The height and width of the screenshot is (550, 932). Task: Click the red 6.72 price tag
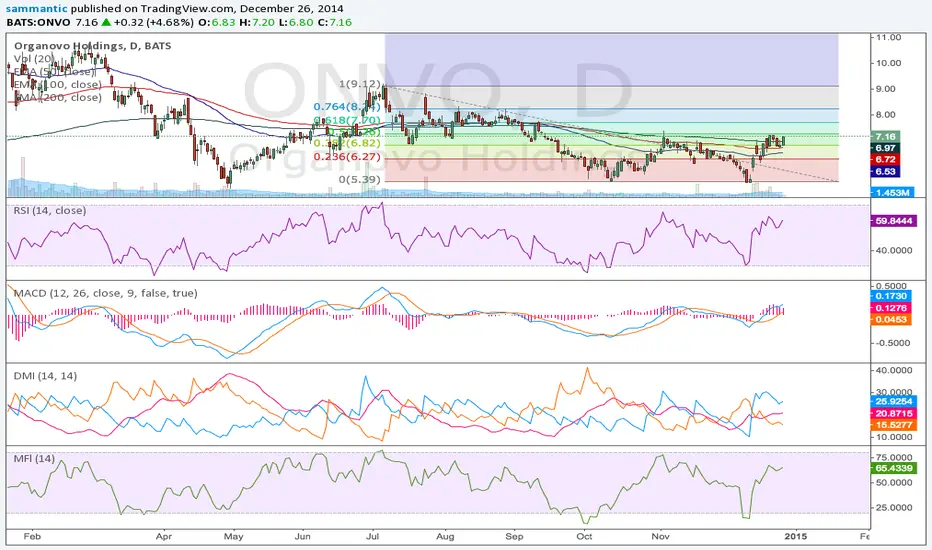coord(885,159)
